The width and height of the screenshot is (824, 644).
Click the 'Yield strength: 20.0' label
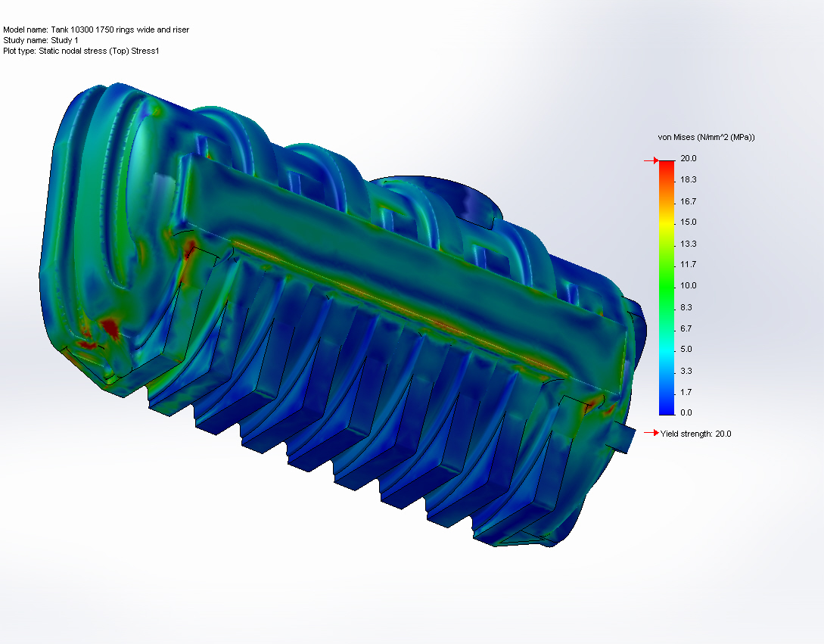click(x=695, y=434)
